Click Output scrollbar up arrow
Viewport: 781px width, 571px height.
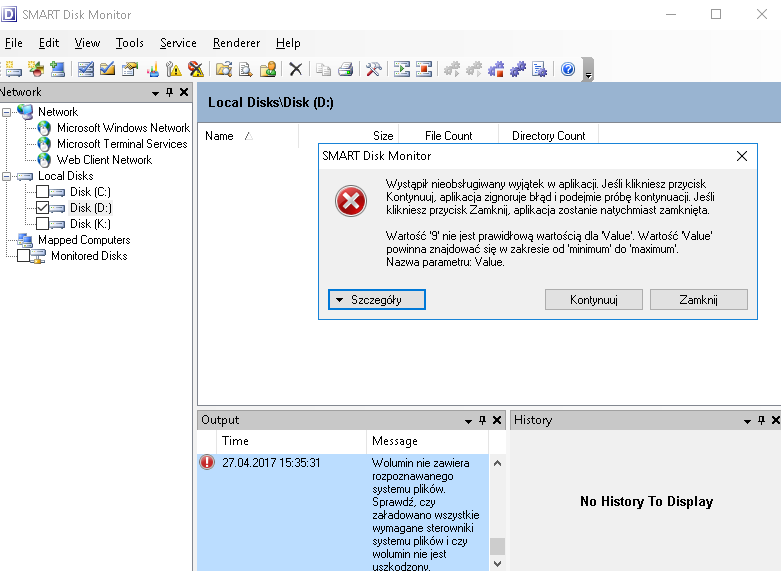tap(497, 463)
